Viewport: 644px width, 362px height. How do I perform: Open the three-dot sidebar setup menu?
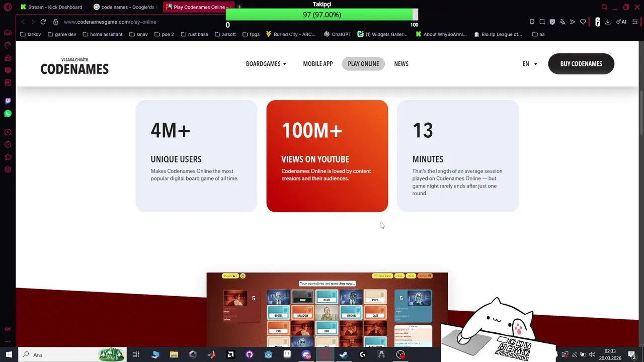(x=8, y=341)
